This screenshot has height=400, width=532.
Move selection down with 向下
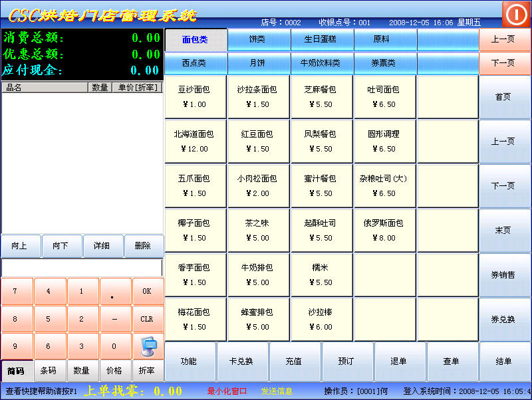(x=62, y=246)
